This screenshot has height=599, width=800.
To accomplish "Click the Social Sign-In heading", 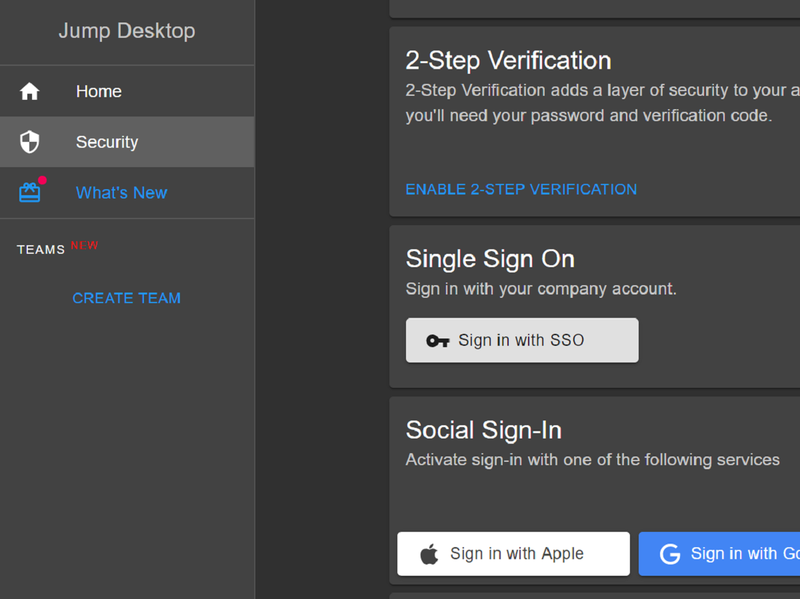I will click(483, 430).
